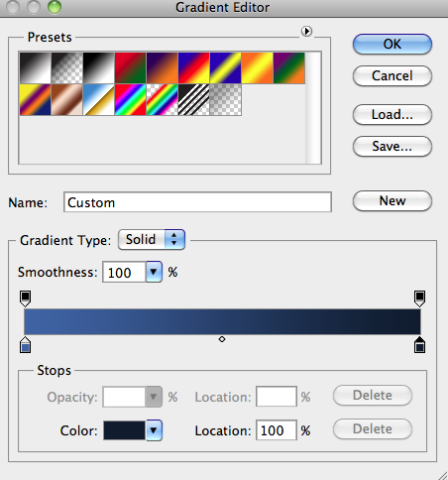
Task: Pick the transparent stripes gradient preset
Action: tap(194, 99)
